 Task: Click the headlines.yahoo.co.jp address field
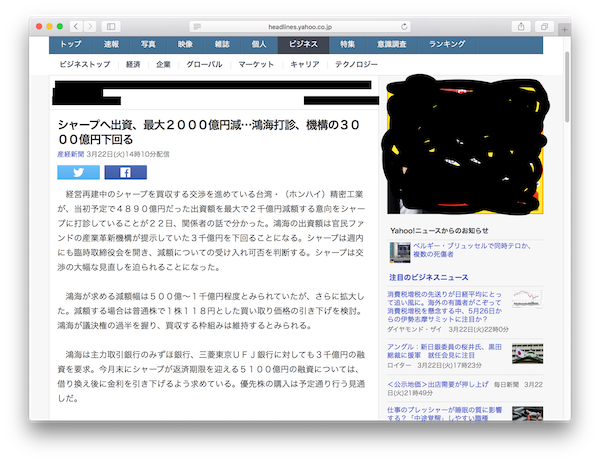[x=300, y=27]
